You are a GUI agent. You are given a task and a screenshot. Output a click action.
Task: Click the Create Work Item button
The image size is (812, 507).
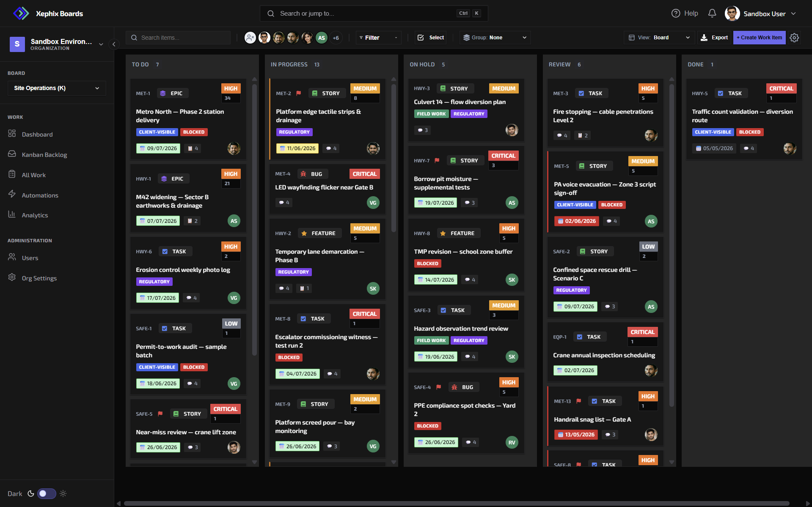[759, 38]
